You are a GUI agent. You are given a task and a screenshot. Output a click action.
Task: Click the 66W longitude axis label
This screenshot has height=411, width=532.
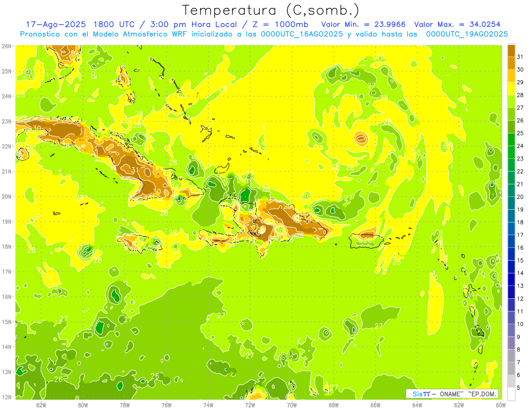coord(376,405)
